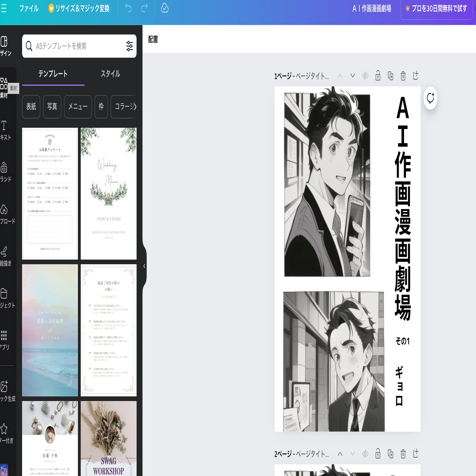Select the 枠 category chip
This screenshot has height=476, width=476.
tap(101, 106)
